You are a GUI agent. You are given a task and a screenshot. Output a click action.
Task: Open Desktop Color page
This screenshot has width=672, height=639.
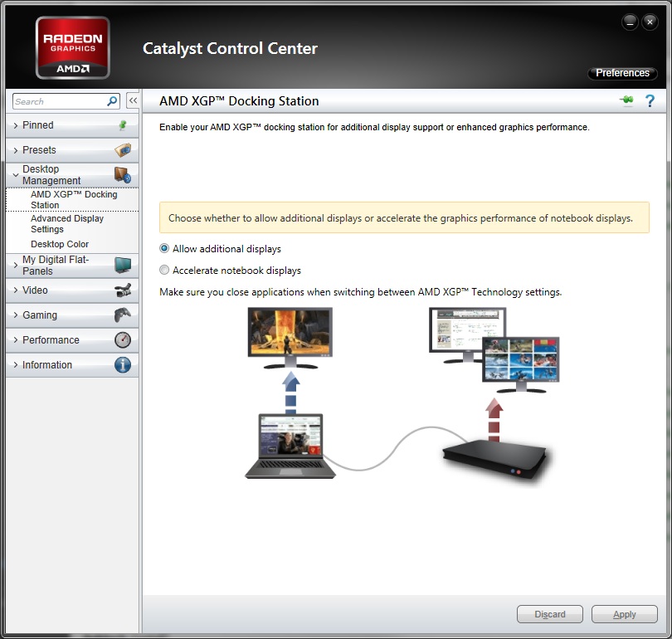(x=60, y=244)
